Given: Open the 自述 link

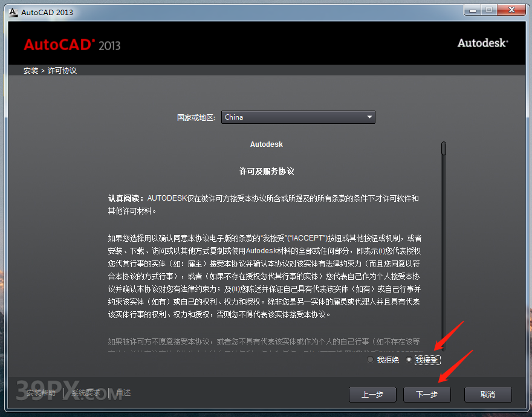Looking at the screenshot, I should click(123, 392).
